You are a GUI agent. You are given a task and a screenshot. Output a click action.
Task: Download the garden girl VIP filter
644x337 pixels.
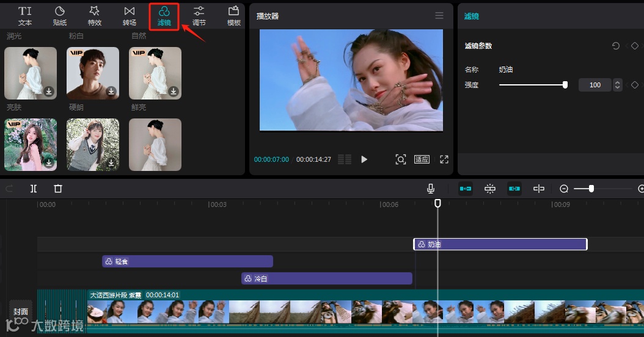coord(49,163)
